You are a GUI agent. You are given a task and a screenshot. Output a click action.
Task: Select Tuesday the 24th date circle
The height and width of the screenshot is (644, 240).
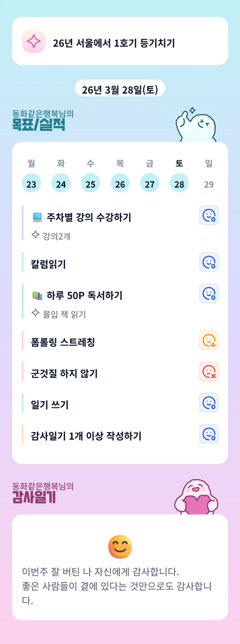pyautogui.click(x=61, y=183)
